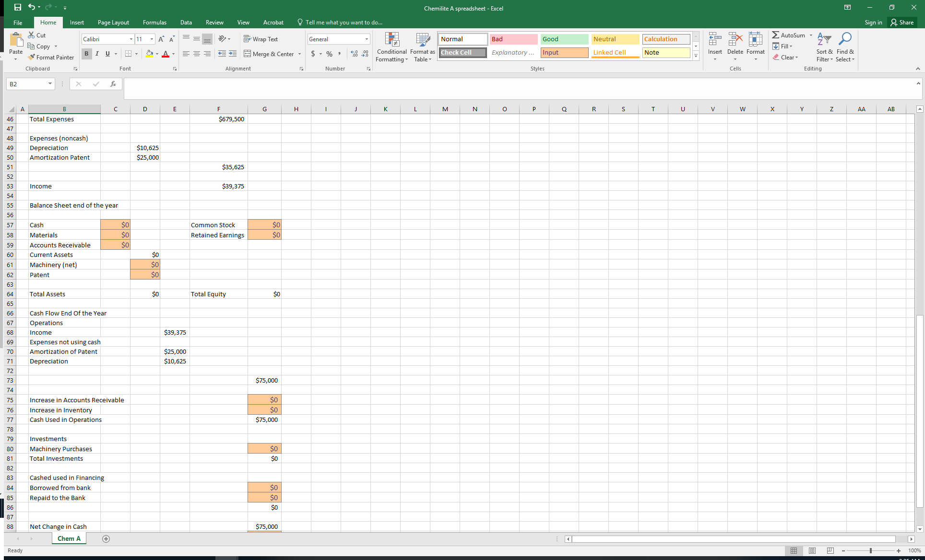The image size is (925, 560).
Task: Click the Share button
Action: 902,22
